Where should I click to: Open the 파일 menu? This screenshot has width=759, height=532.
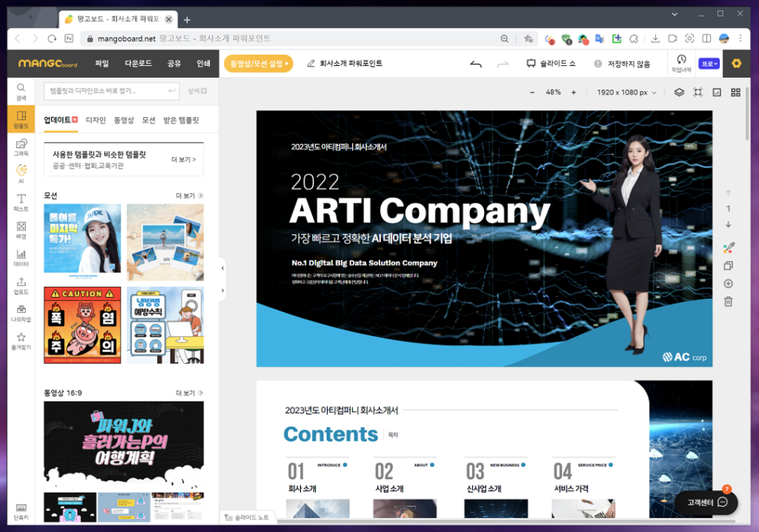click(101, 64)
